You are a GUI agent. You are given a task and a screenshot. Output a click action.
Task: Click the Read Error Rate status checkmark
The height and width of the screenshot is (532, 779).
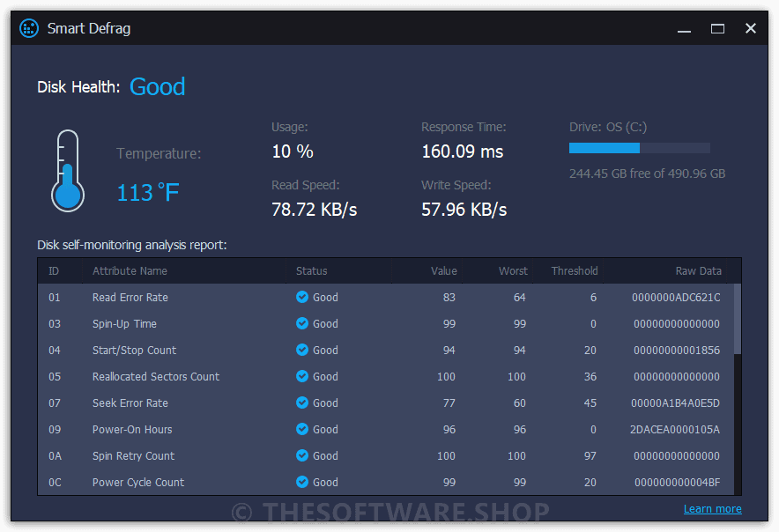[x=302, y=297]
